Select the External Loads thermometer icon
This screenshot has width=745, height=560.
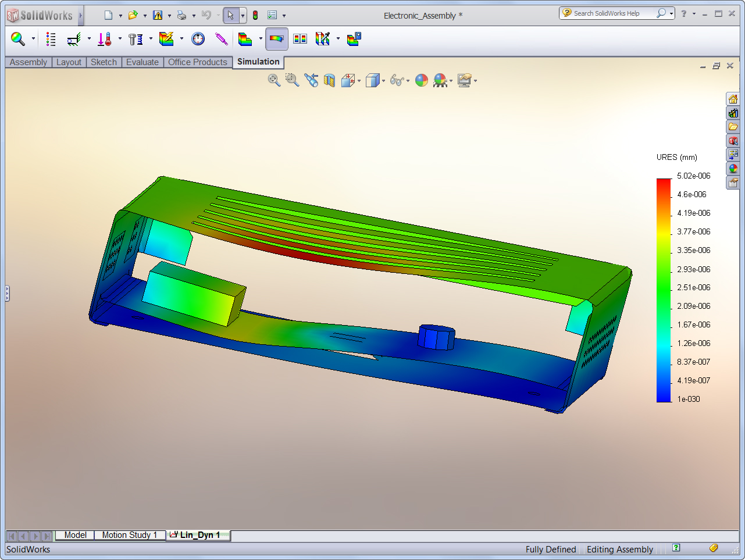(x=105, y=39)
